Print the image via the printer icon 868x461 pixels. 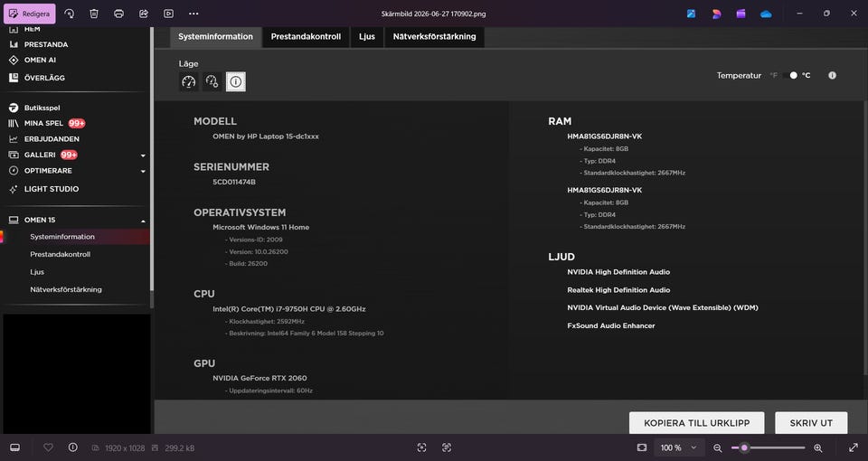point(118,14)
